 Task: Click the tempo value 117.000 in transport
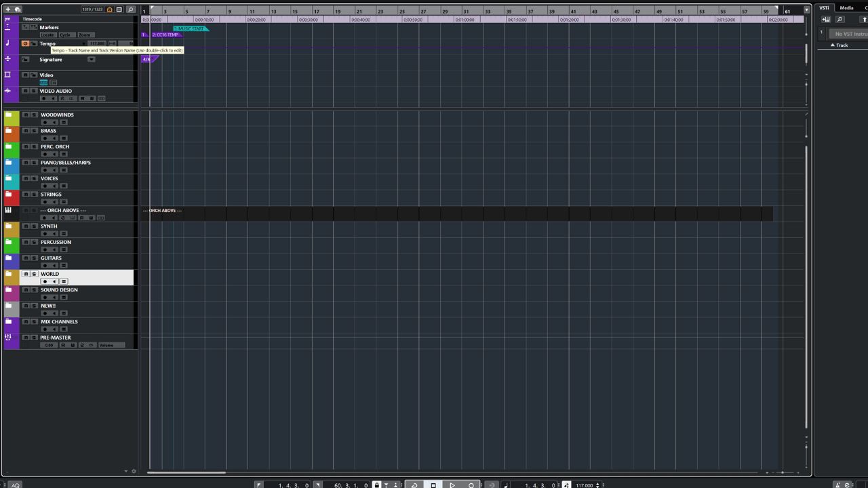click(585, 485)
